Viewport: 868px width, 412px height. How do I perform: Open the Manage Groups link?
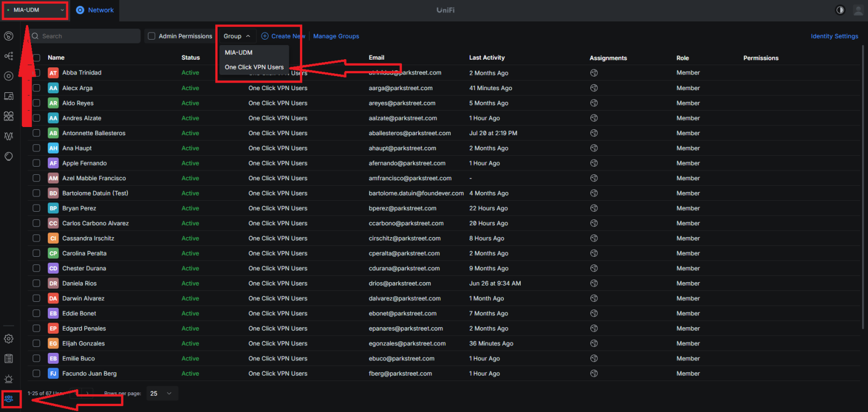(336, 36)
